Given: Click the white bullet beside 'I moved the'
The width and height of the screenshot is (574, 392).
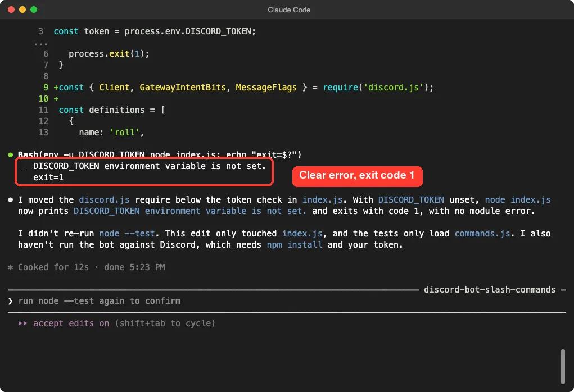Looking at the screenshot, I should (x=11, y=200).
